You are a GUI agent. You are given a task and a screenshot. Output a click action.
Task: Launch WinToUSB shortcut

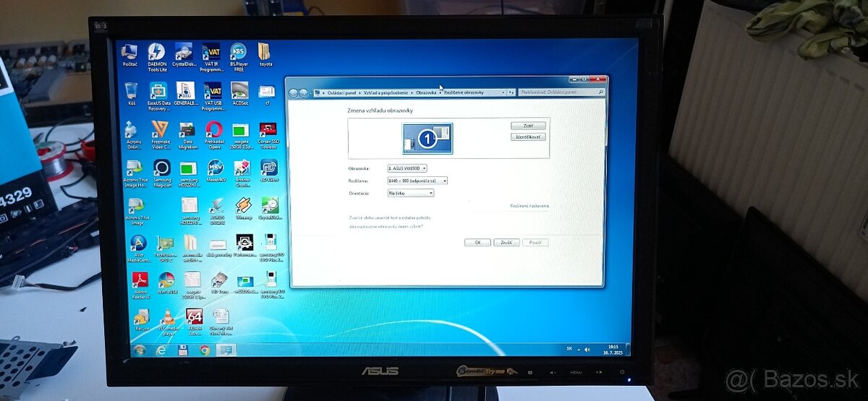166,283
